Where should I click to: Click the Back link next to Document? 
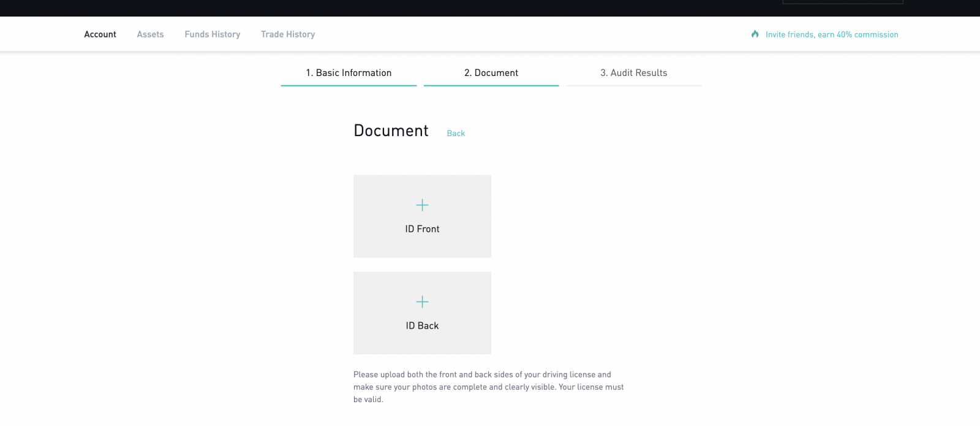pyautogui.click(x=456, y=133)
